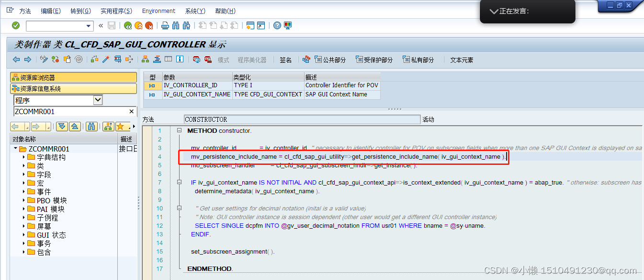Click the Generate Shortcut icon
This screenshot has width=644, height=280.
(x=261, y=25)
